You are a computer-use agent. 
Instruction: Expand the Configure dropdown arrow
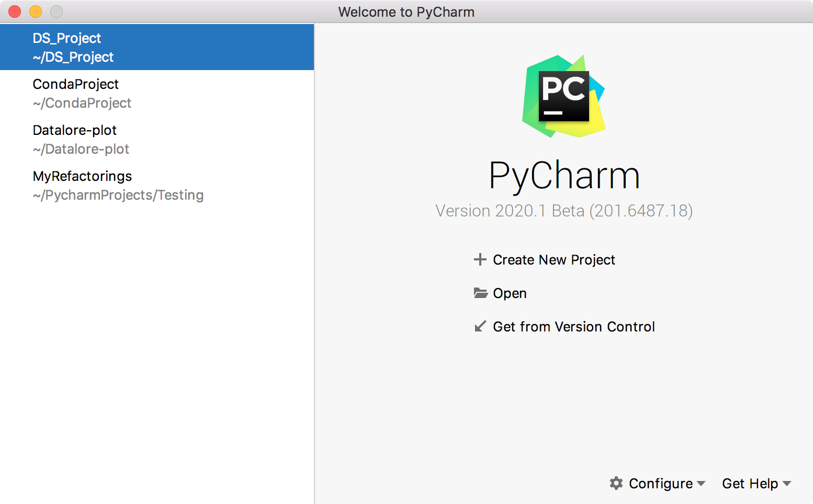click(x=701, y=484)
